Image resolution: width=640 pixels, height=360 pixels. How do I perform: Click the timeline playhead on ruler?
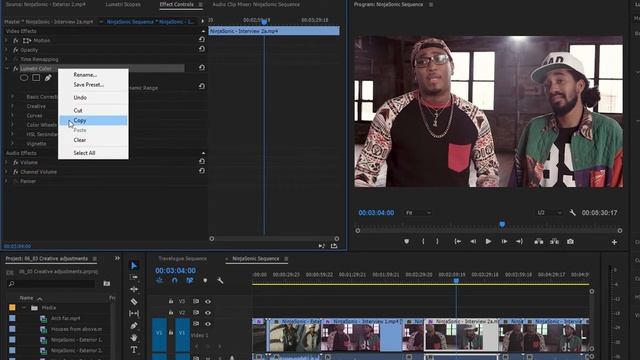click(456, 280)
